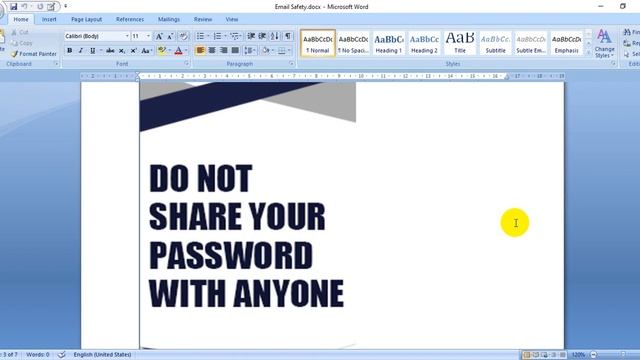The height and width of the screenshot is (360, 640).
Task: Click the Shrink Font icon
Action: (170, 36)
